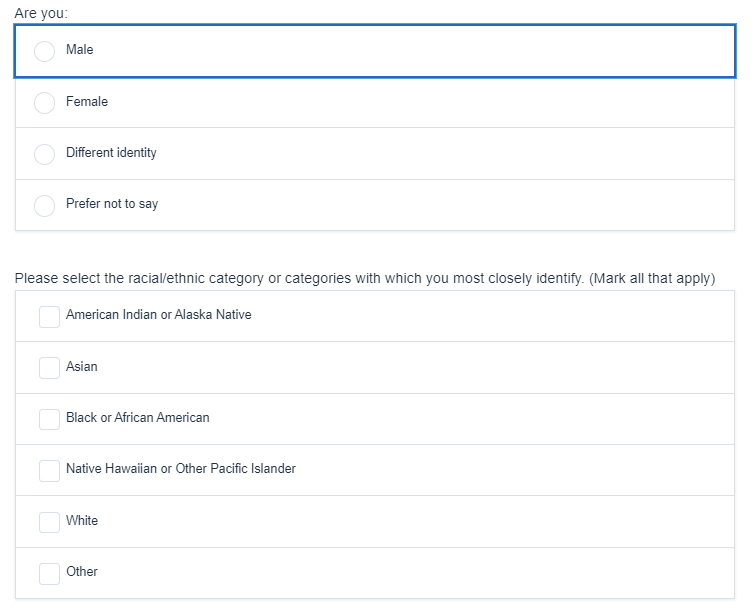
Task: Click the "White" label text
Action: pyautogui.click(x=82, y=521)
